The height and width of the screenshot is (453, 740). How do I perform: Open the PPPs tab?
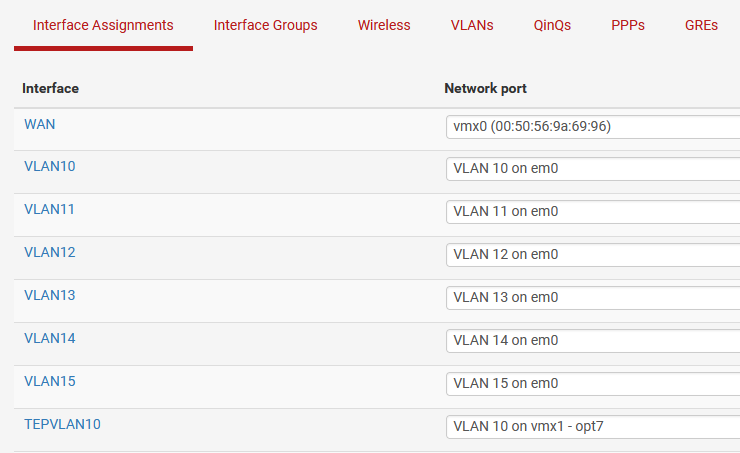tap(628, 25)
